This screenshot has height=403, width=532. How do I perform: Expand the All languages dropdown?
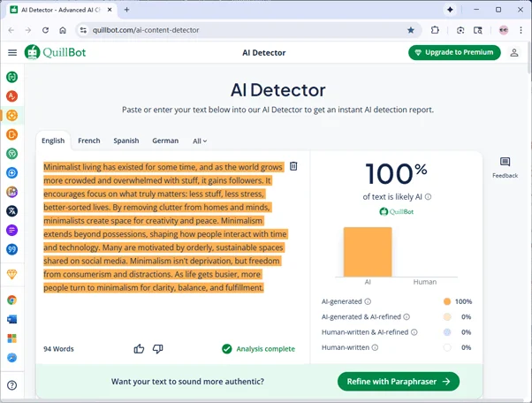tap(200, 141)
